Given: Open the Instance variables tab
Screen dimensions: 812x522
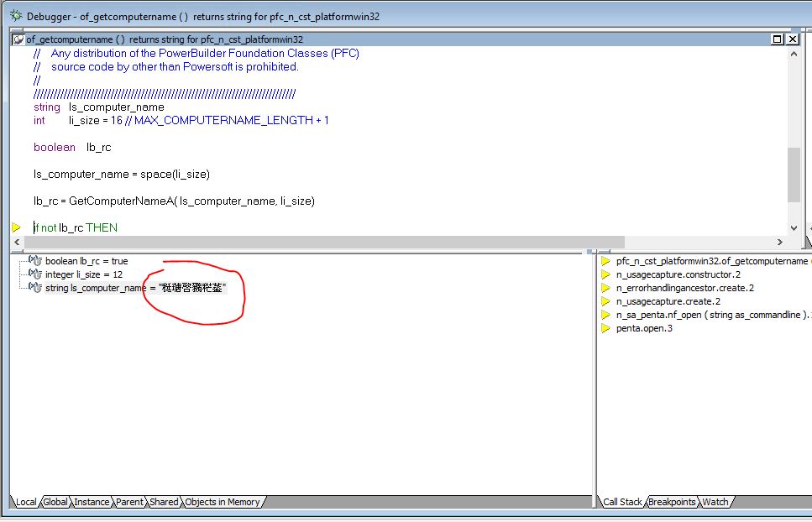Looking at the screenshot, I should pos(92,502).
